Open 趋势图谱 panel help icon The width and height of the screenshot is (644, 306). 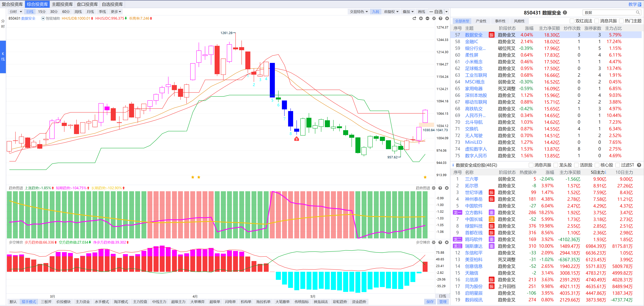coord(440,188)
